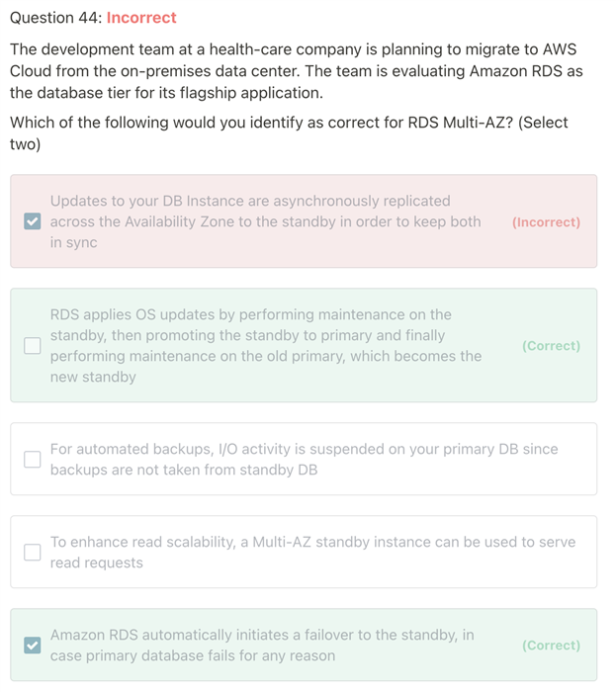Uncheck the asynchronously replicated updates checkbox
The image size is (616, 692).
pos(33,221)
